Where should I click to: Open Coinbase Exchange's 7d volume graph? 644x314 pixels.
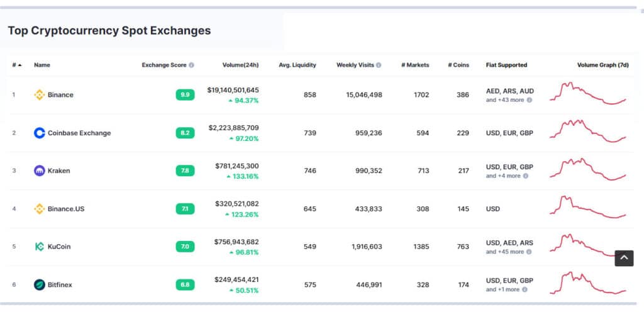[588, 131]
